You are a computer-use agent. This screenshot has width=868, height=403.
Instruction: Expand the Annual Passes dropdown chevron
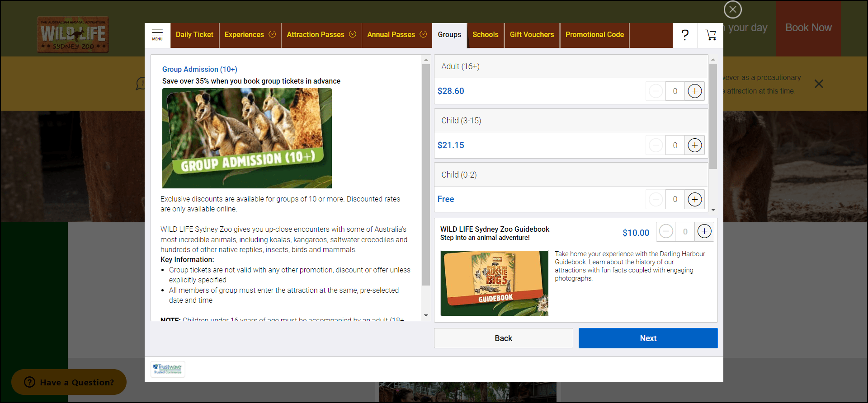click(423, 34)
